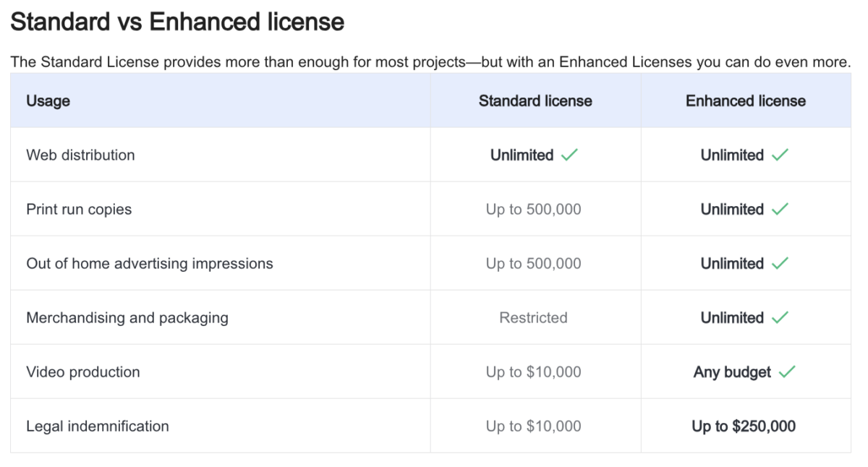Click the Up to $250,000 indemnification value
Viewport: 868px width, 467px height.
[744, 427]
